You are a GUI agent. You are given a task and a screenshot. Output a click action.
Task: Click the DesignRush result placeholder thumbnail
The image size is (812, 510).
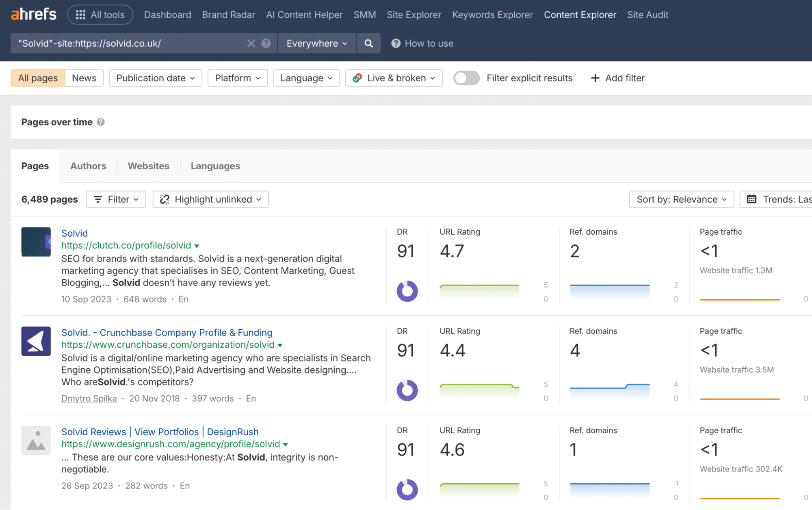click(x=36, y=441)
